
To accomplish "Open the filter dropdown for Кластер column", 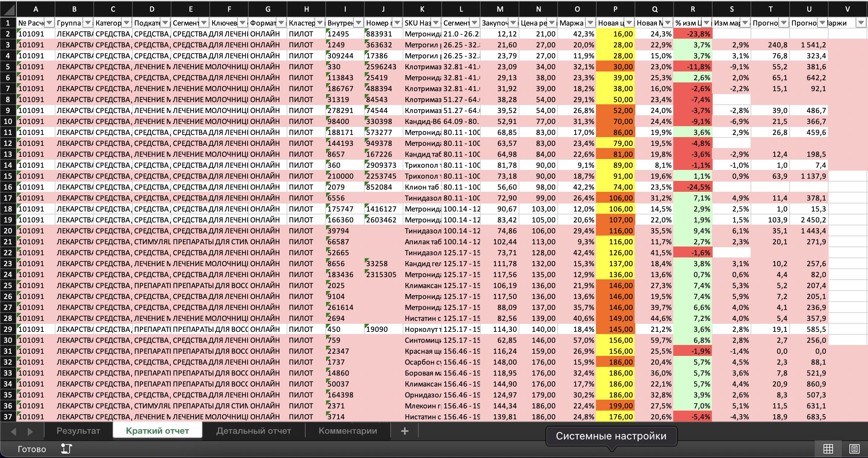I will [320, 23].
